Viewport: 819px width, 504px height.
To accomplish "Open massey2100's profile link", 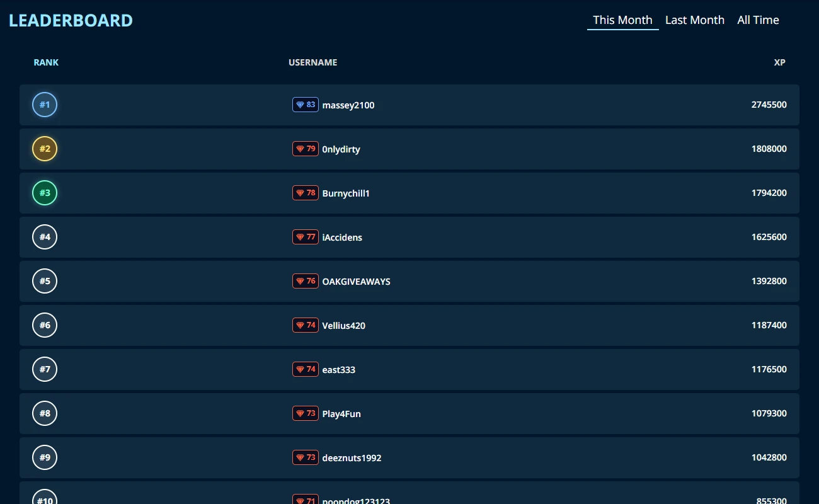I will tap(348, 105).
